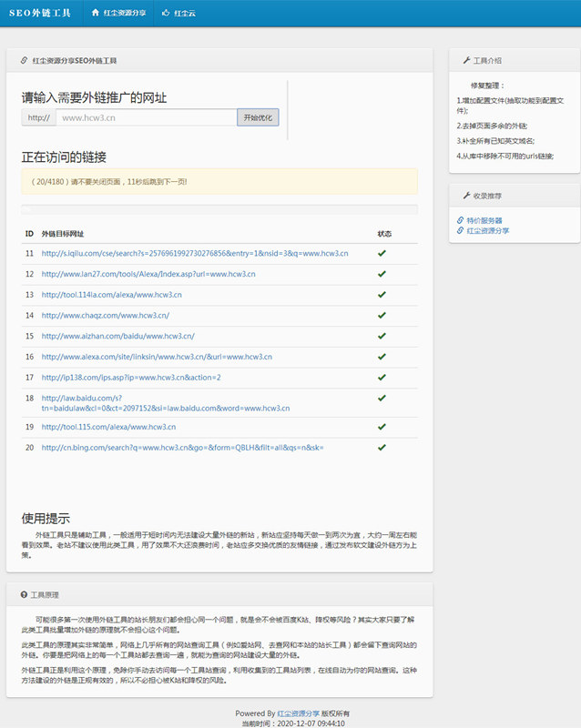Open the alexa.com linksin link in row 16
Viewport: 581px width, 728px height.
(157, 357)
